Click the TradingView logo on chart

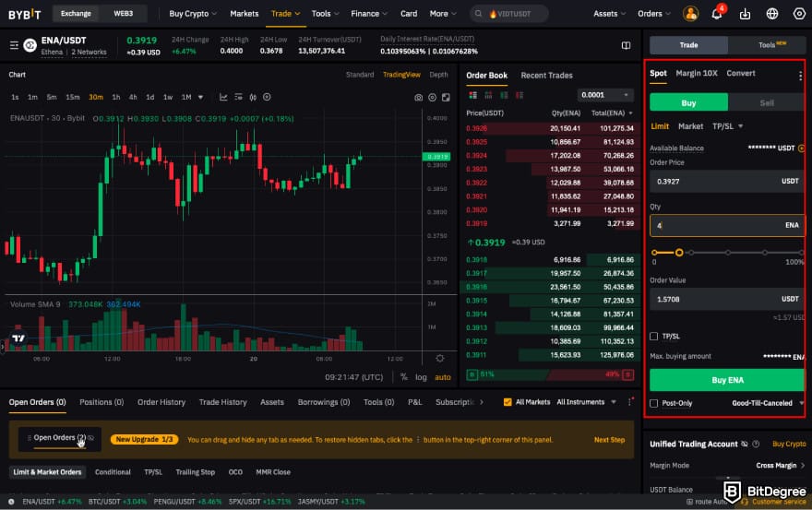tap(18, 338)
